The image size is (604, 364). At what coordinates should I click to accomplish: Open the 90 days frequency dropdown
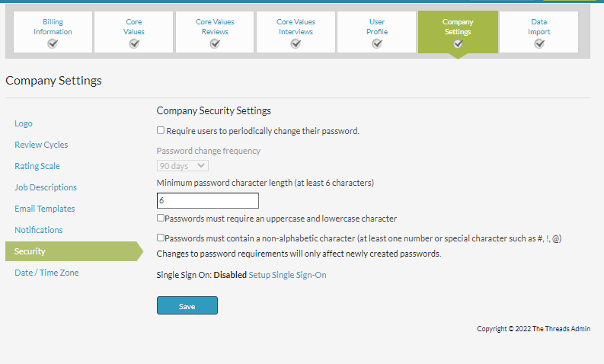click(x=183, y=166)
